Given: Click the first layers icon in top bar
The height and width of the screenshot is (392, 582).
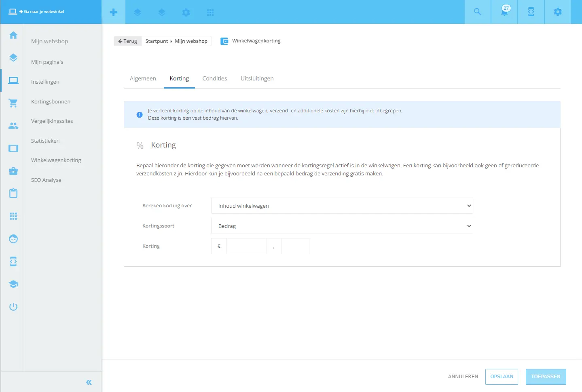Looking at the screenshot, I should point(138,13).
